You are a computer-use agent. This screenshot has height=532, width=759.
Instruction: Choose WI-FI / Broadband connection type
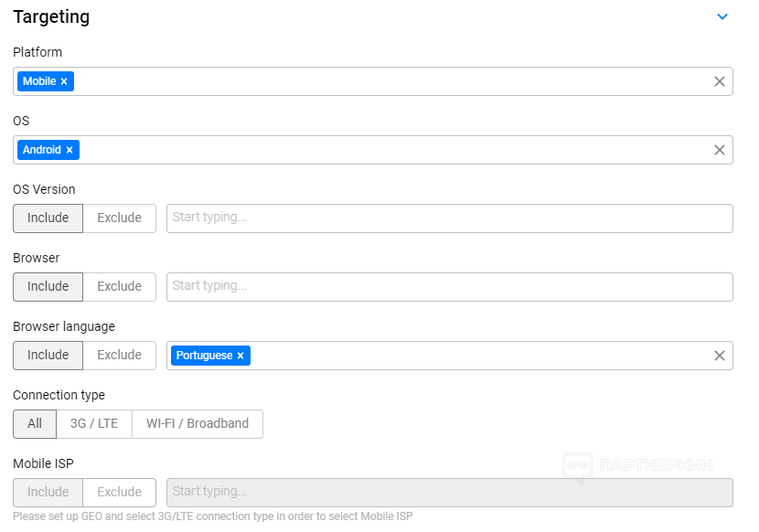click(x=198, y=423)
